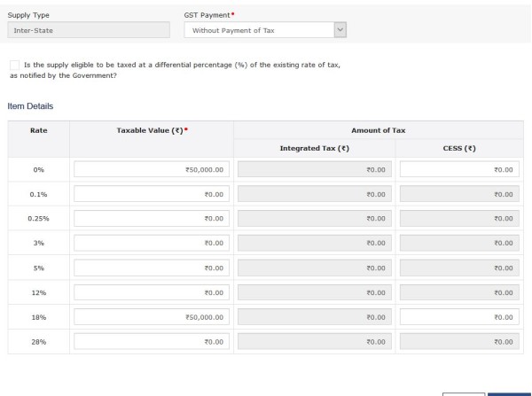Open the GST Payment dropdown

coord(264,30)
